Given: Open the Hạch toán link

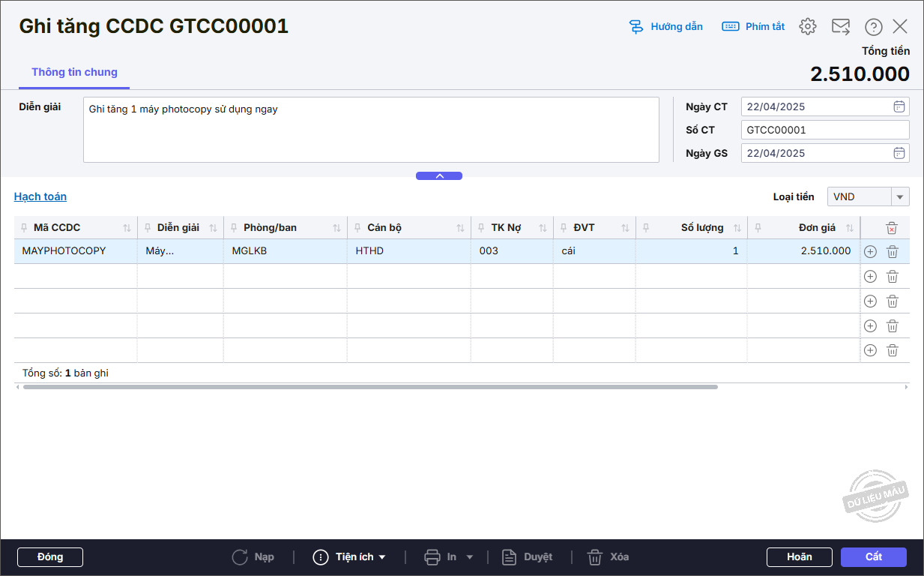Looking at the screenshot, I should coord(40,196).
